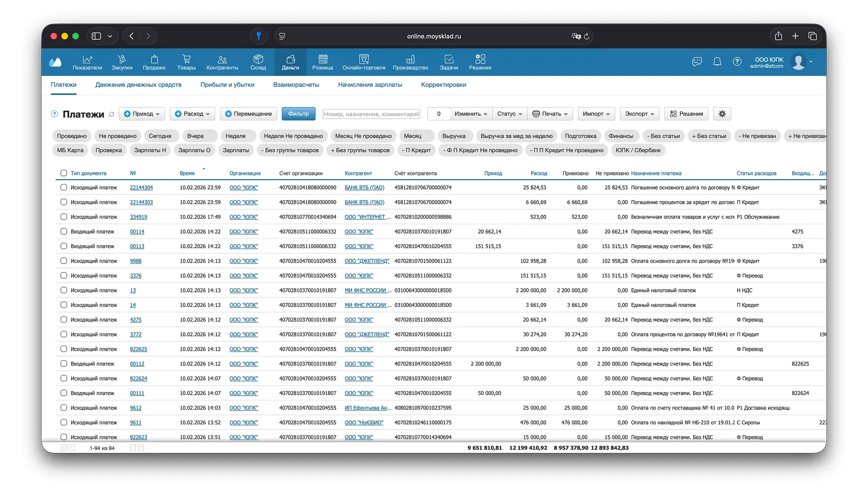Open counterparty link БАНК ВТБ (ПАО)

pyautogui.click(x=364, y=188)
